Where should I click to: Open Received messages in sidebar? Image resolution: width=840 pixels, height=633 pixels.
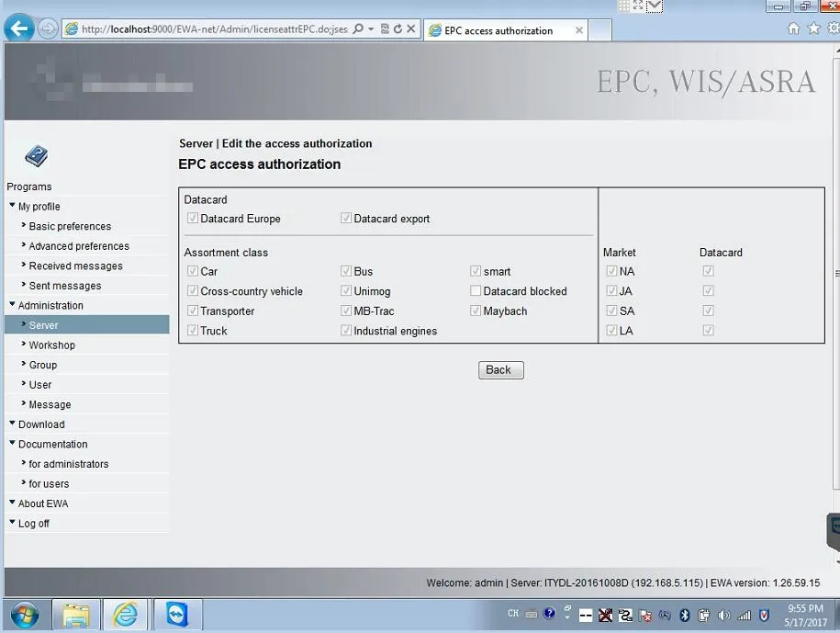point(75,266)
